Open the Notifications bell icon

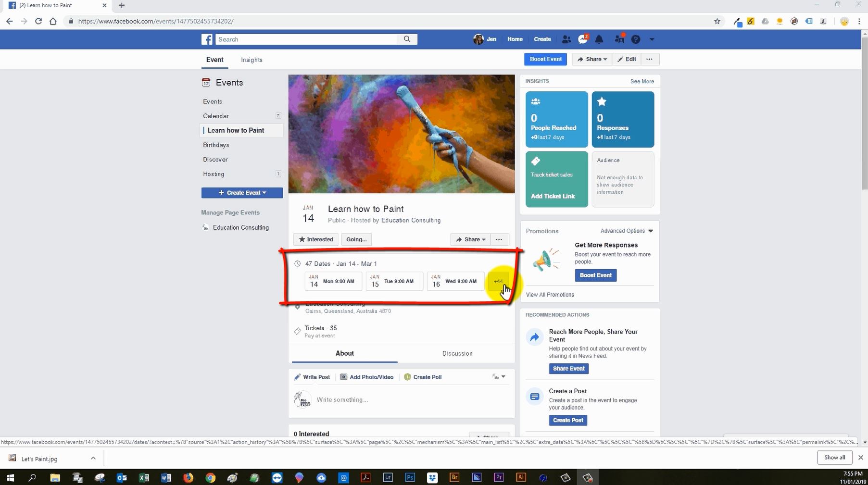599,39
